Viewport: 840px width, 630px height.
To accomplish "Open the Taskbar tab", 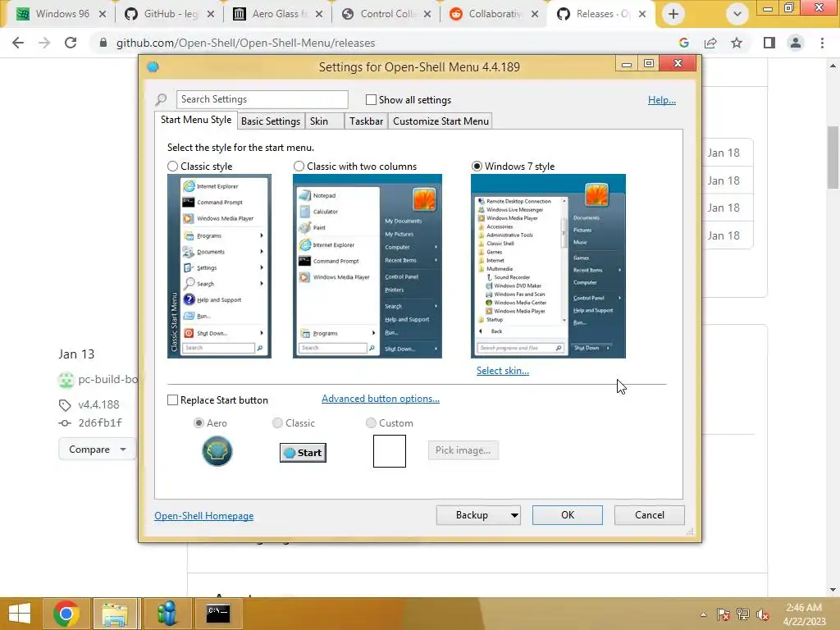I will click(x=366, y=121).
